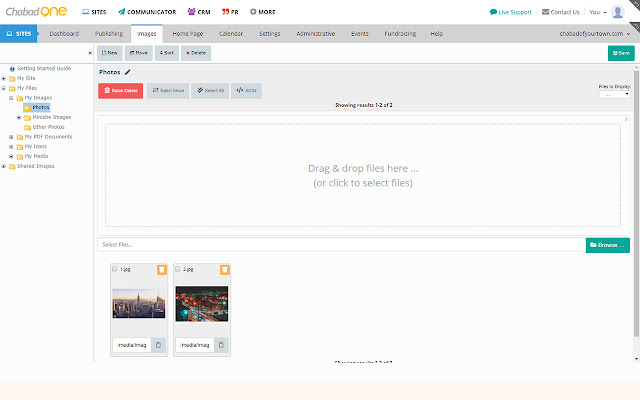Click the Delete toolbar button
This screenshot has height=400, width=640.
click(196, 53)
